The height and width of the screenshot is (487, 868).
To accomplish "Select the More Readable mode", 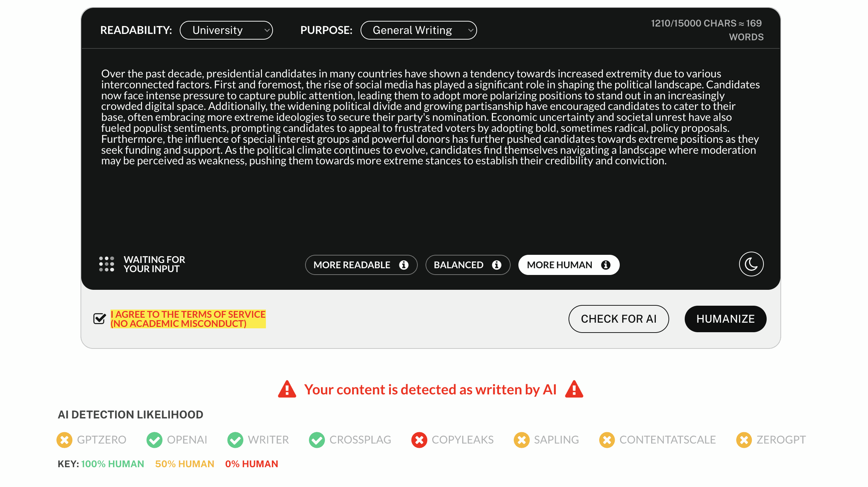I will [x=361, y=265].
